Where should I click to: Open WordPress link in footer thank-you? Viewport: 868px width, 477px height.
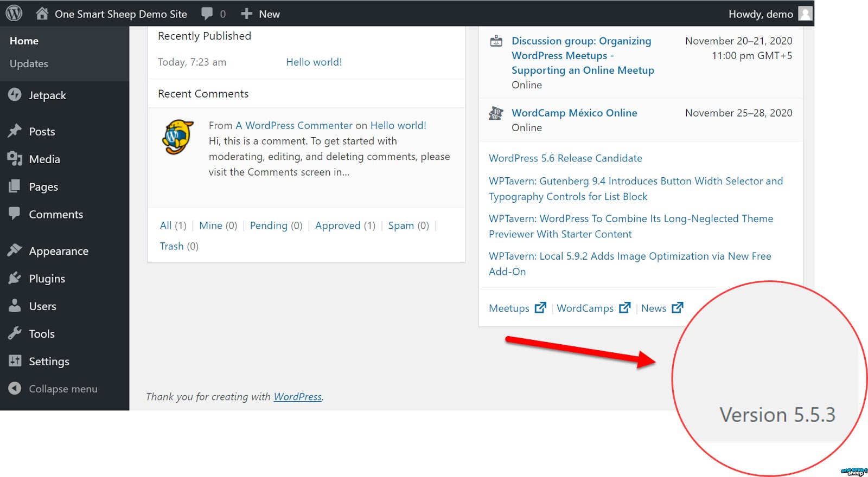(297, 396)
